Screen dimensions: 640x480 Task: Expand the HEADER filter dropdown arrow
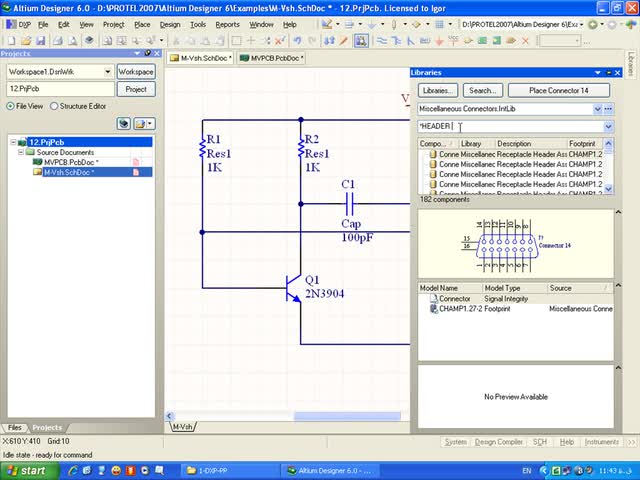pyautogui.click(x=608, y=126)
